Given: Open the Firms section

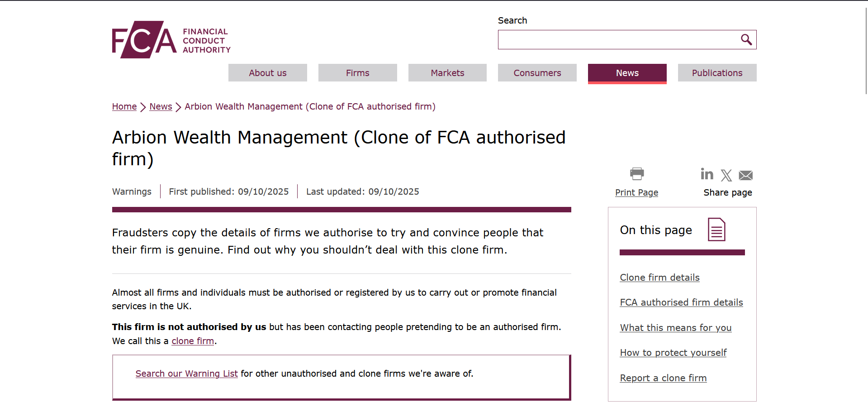Looking at the screenshot, I should pyautogui.click(x=357, y=73).
